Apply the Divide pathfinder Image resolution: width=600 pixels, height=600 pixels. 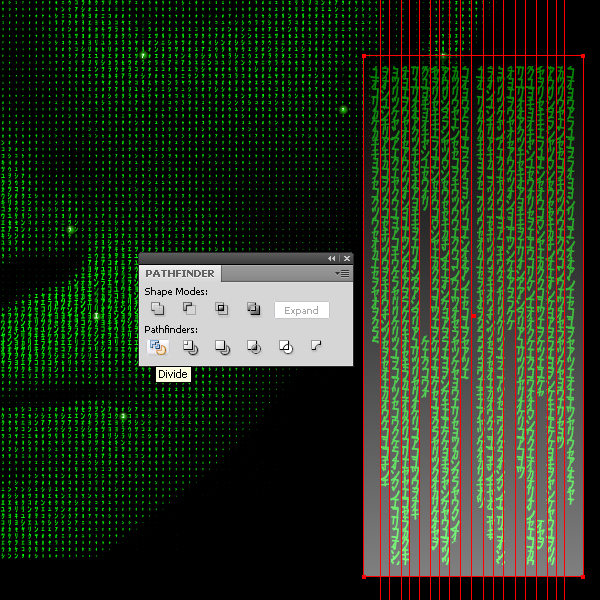pyautogui.click(x=158, y=347)
